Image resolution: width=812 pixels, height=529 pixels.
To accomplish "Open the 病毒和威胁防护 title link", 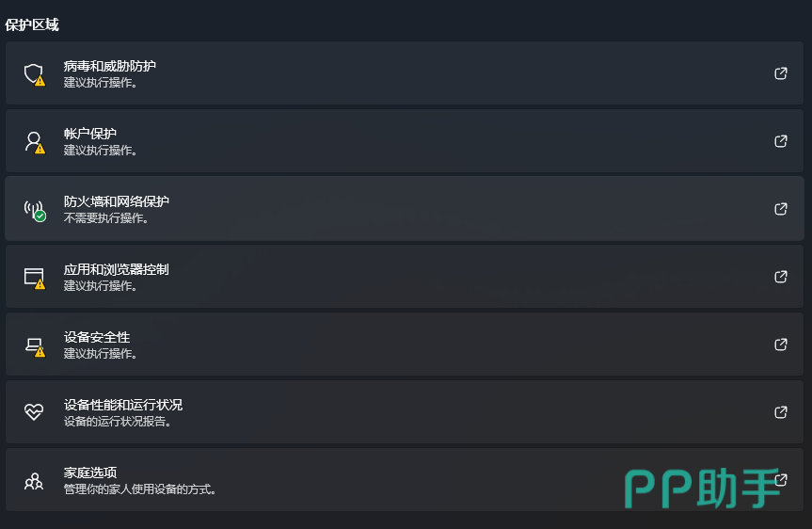I will point(110,66).
